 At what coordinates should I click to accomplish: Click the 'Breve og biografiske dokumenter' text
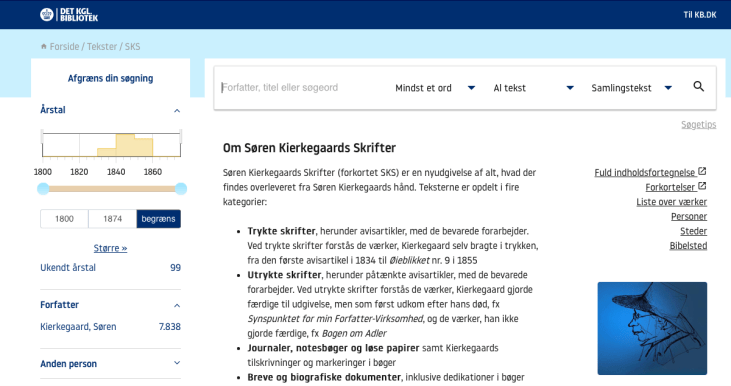(x=324, y=377)
